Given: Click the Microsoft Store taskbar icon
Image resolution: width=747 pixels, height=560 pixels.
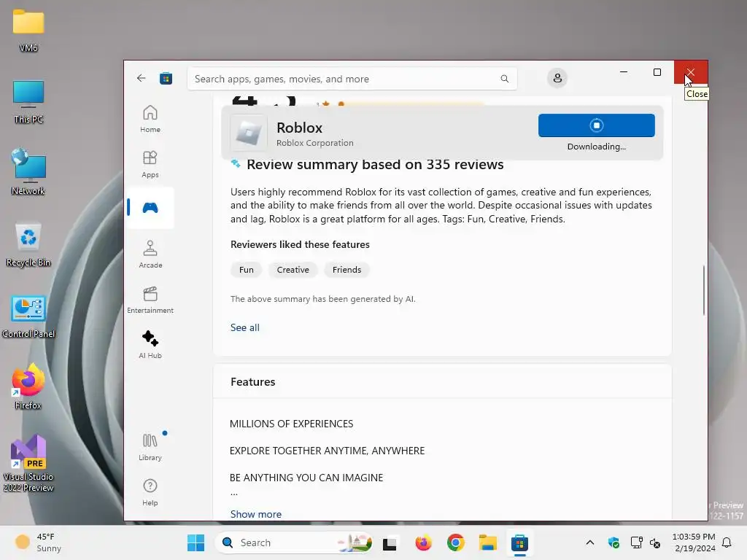Looking at the screenshot, I should coord(519,542).
